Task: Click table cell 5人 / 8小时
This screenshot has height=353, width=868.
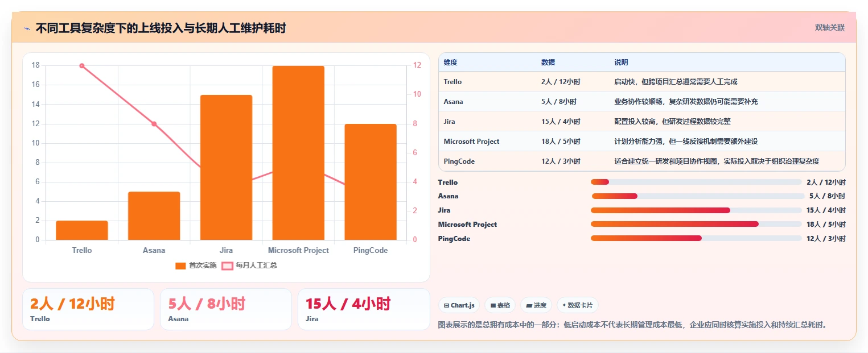Action: click(559, 102)
